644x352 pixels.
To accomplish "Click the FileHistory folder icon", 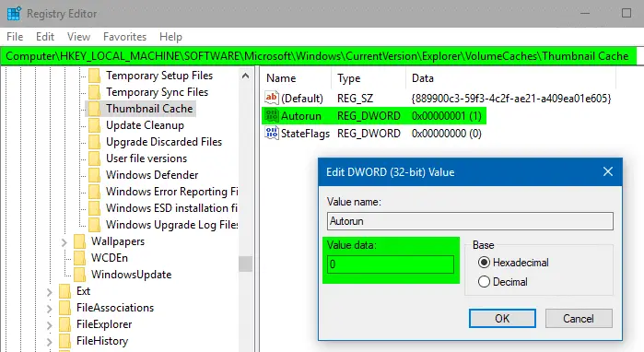I will pos(64,341).
